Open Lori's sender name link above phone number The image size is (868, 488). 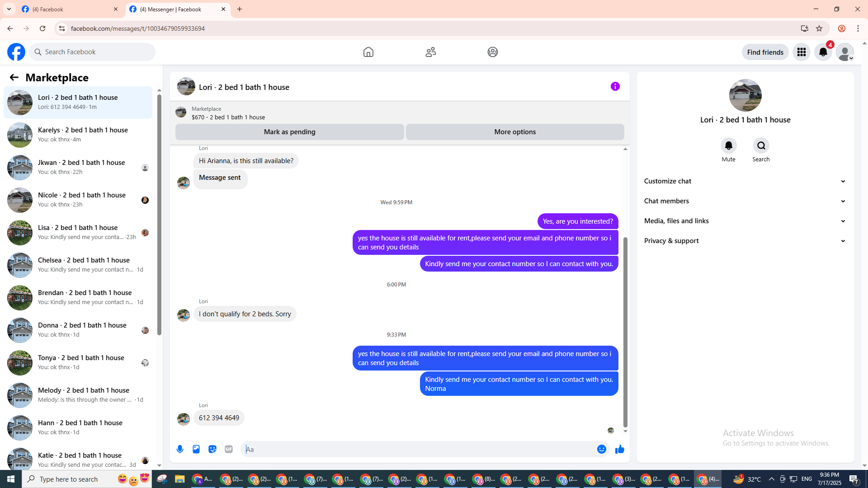coord(203,405)
